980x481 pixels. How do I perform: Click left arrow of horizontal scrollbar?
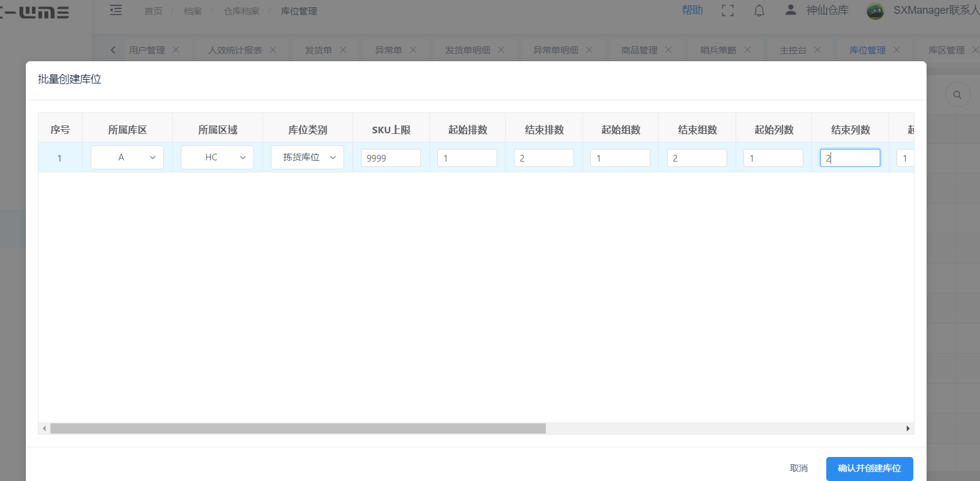[x=44, y=428]
